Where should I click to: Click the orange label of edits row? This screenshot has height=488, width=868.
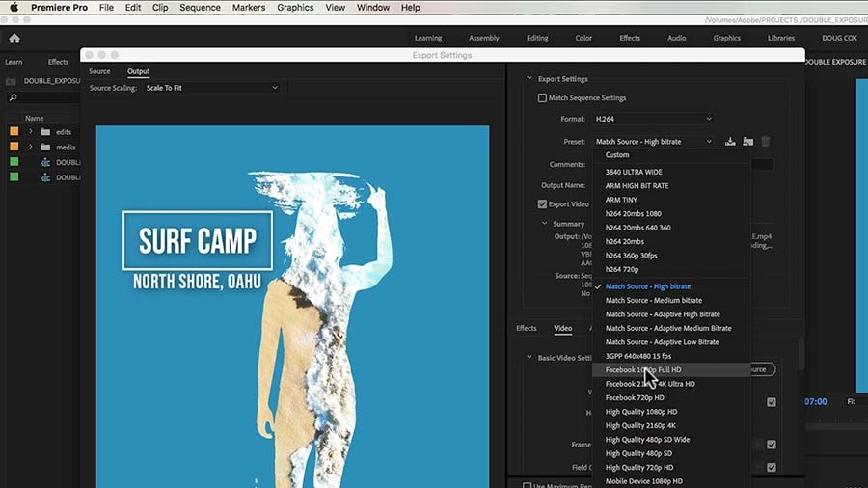point(14,132)
